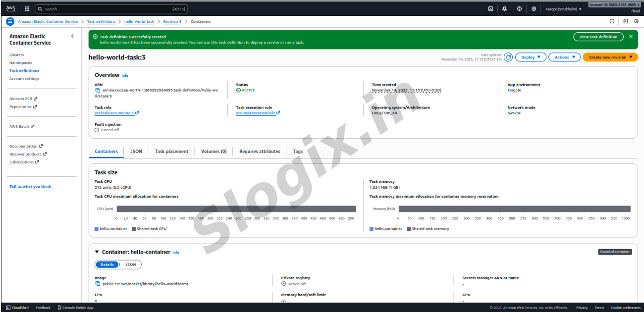Viewport: 644px width, 312px height.
Task: Open the notifications bell
Action: 505,9
